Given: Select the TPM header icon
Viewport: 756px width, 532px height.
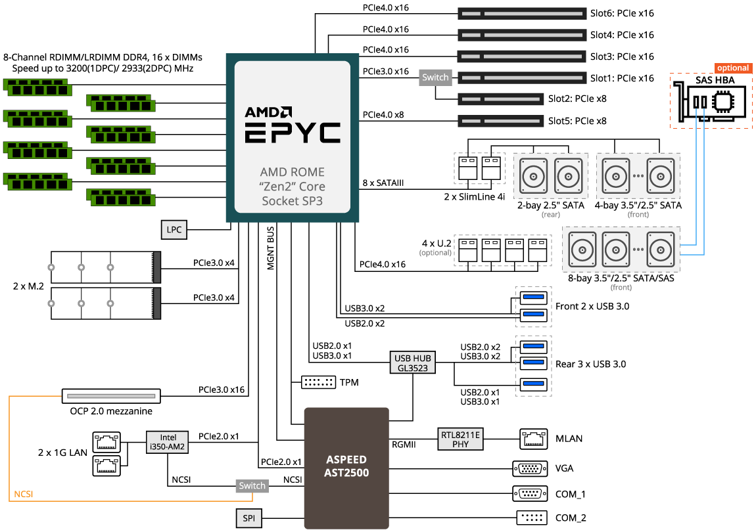Looking at the screenshot, I should pyautogui.click(x=318, y=382).
